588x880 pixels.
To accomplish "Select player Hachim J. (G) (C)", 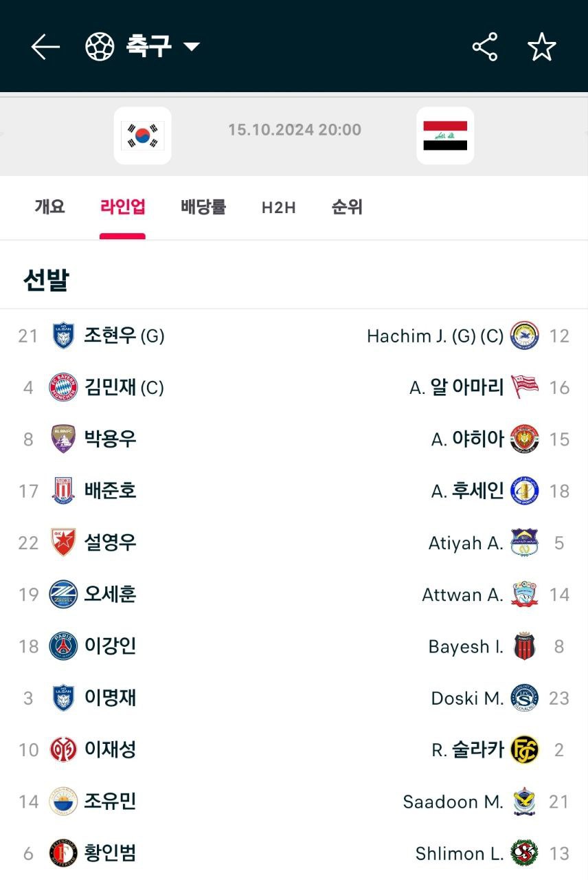I will point(436,335).
